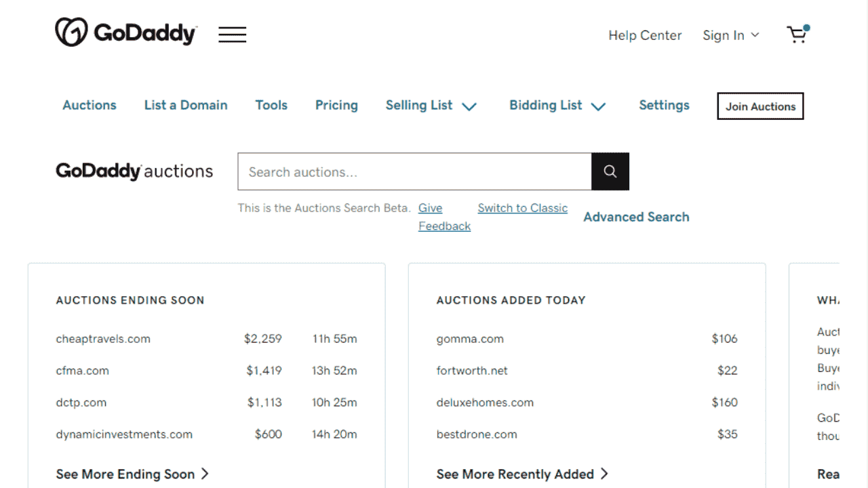Focus the Search auctions field
The image size is (868, 488).
[x=414, y=171]
